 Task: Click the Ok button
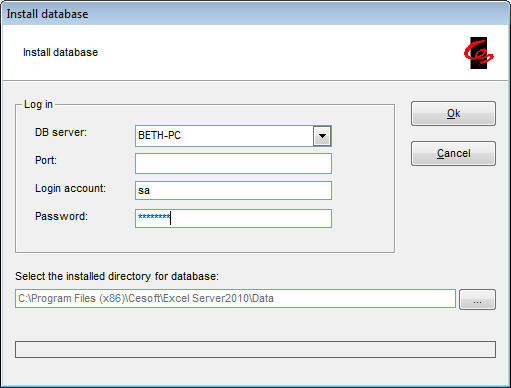453,114
